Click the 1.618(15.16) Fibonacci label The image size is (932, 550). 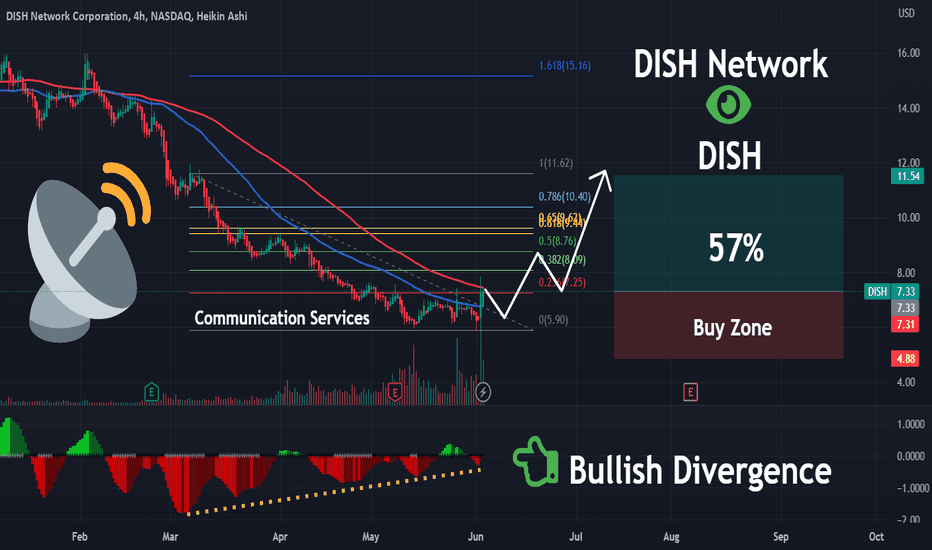(565, 65)
